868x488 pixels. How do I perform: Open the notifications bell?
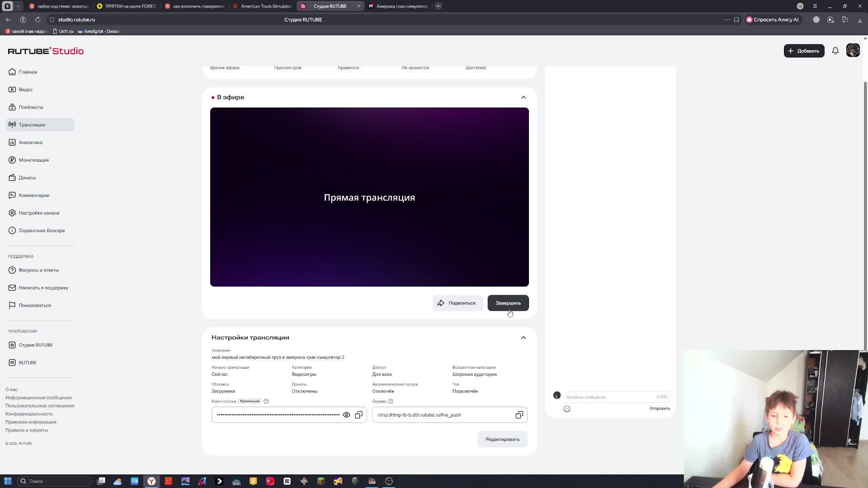tap(835, 51)
